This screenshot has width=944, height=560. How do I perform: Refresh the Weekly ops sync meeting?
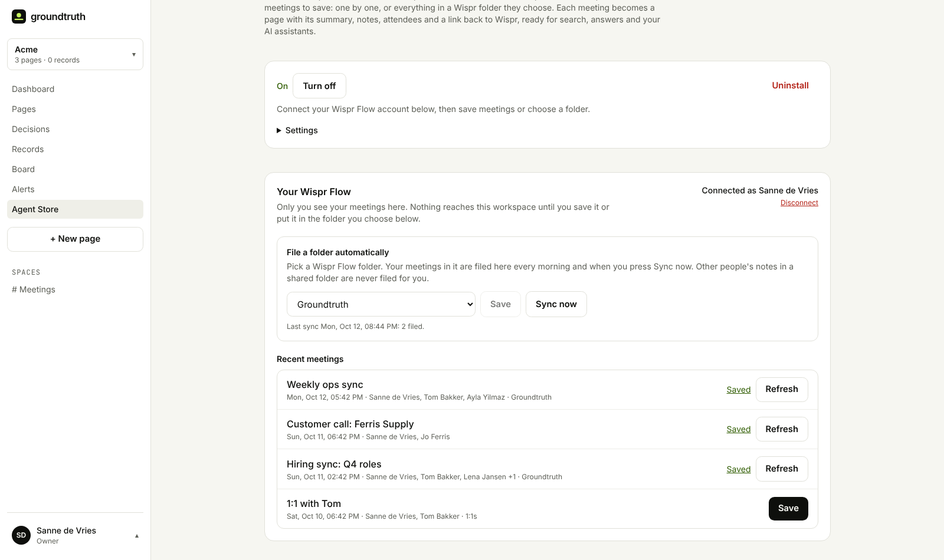click(x=782, y=390)
